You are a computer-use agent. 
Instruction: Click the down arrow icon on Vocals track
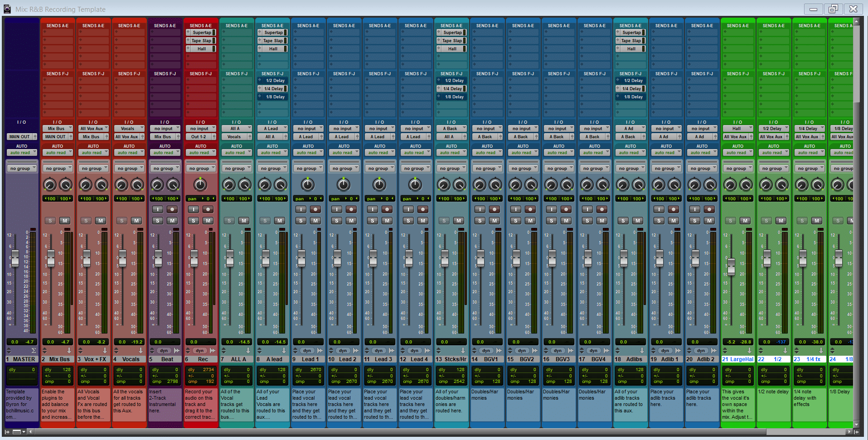coord(141,350)
